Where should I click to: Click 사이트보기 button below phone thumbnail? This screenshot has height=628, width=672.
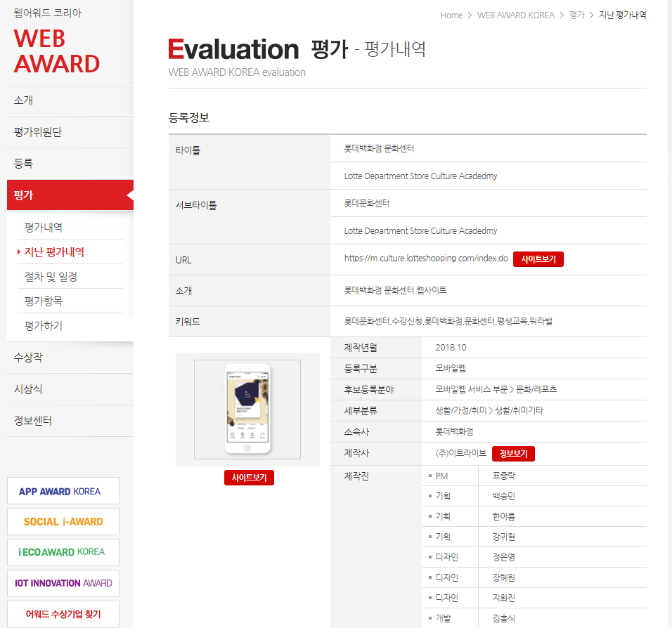(x=249, y=478)
